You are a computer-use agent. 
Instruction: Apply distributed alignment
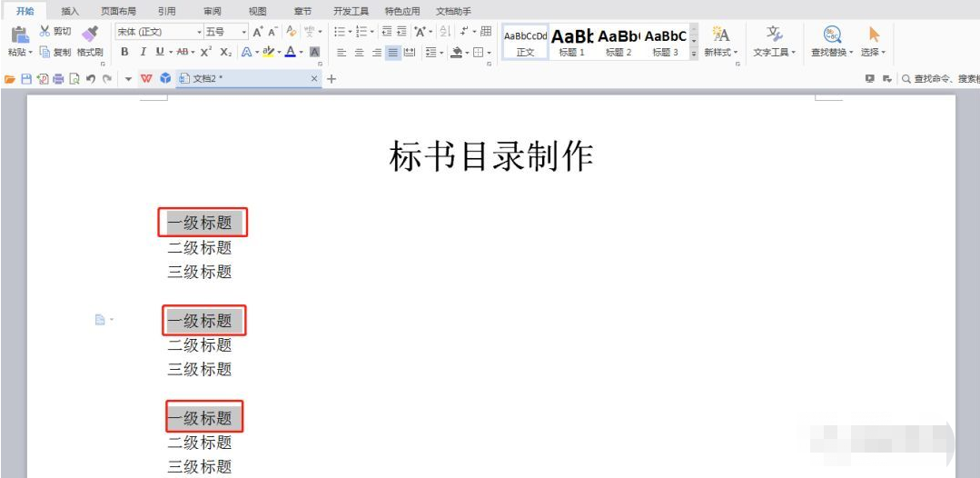[410, 53]
